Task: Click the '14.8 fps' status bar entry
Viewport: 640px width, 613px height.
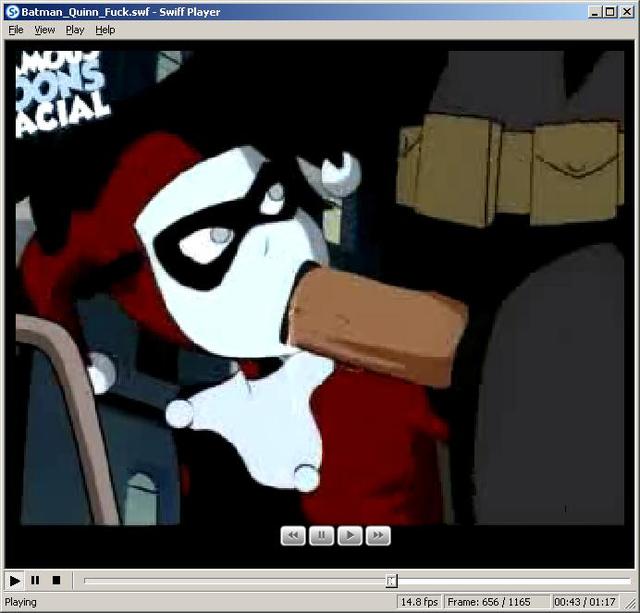Action: (x=419, y=602)
